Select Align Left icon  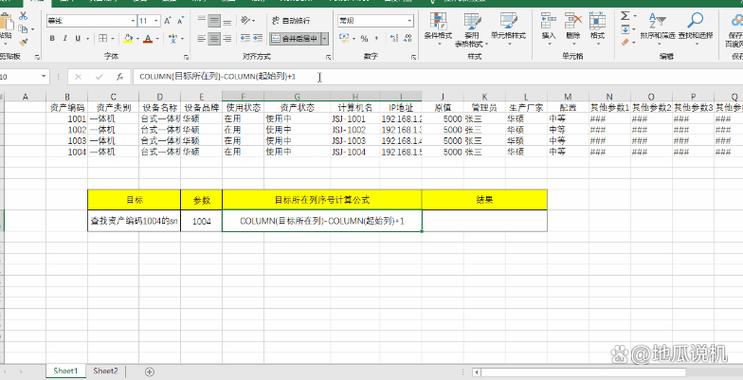tap(201, 38)
